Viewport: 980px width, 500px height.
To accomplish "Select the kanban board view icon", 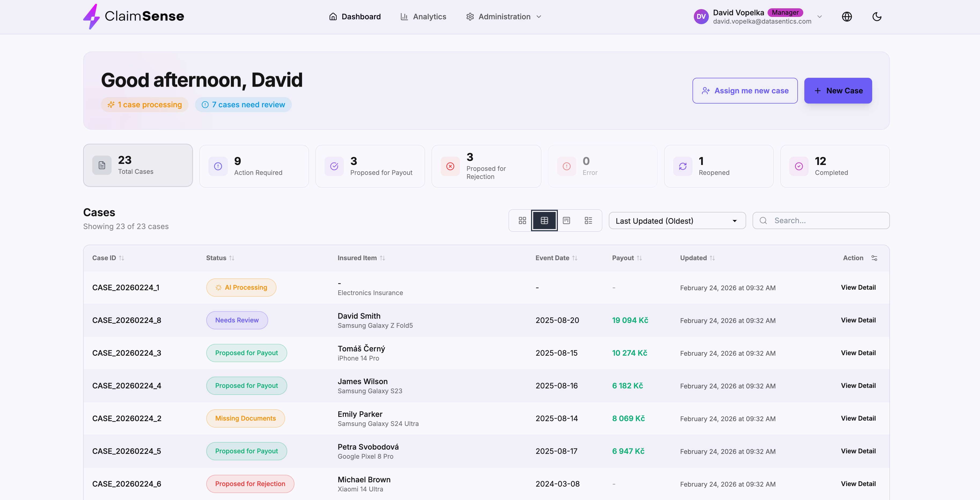I will [566, 220].
